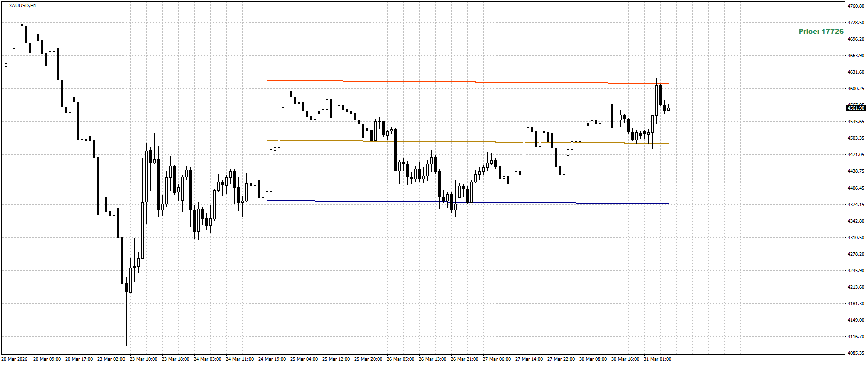Click the horizontal current-price level line
868x365 pixels.
point(422,108)
